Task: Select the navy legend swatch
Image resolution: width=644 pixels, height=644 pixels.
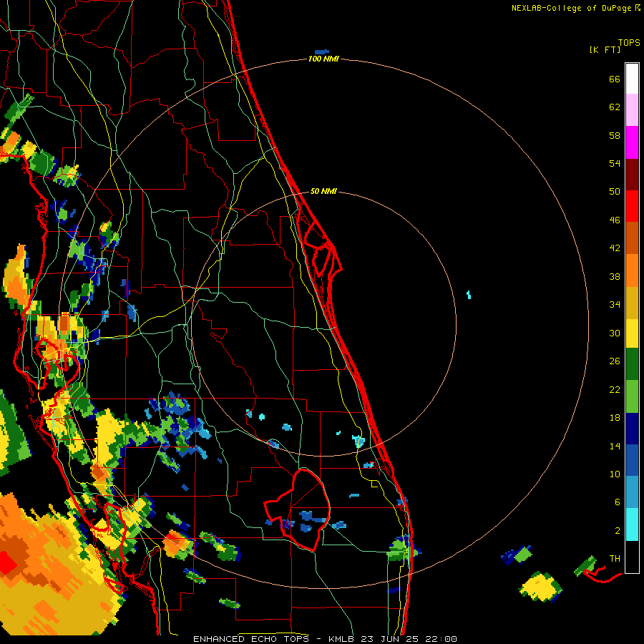Action: pos(632,429)
